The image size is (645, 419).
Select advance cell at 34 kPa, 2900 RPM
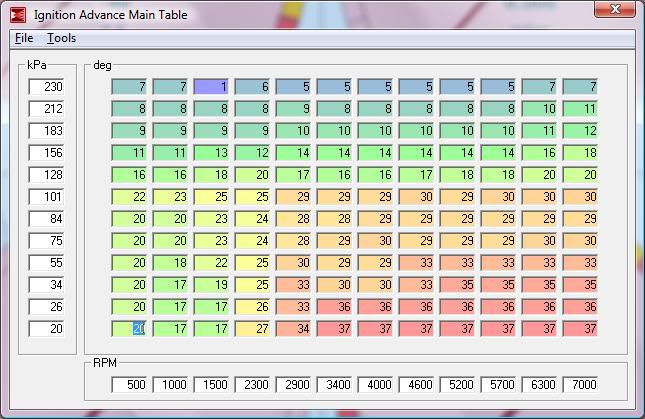293,285
